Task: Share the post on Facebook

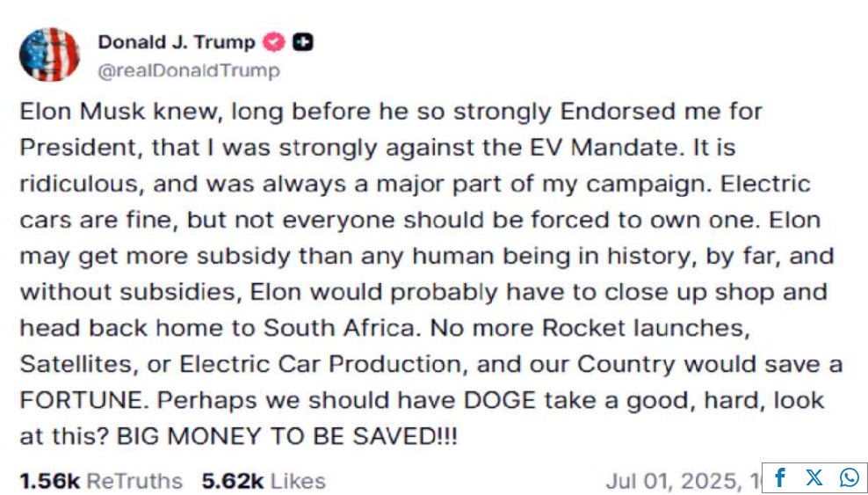Action: [x=780, y=477]
